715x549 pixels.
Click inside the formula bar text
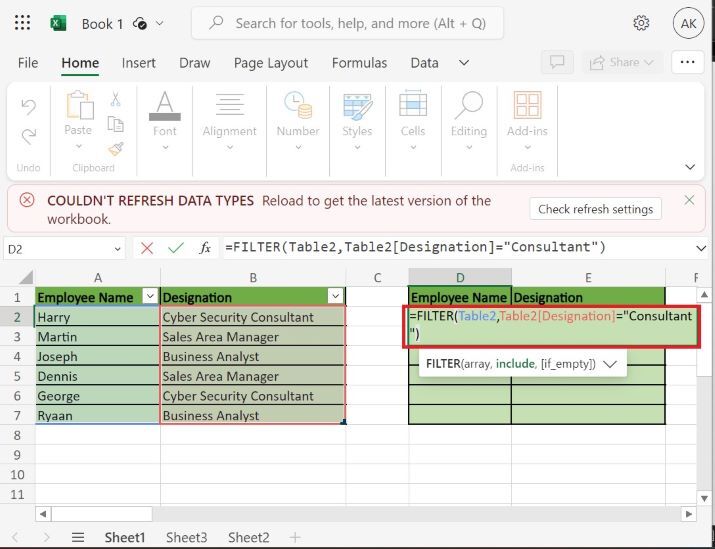point(415,248)
